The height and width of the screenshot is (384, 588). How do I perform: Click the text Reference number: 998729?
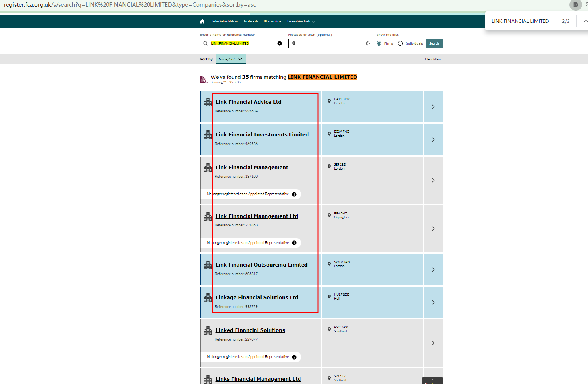click(x=236, y=307)
